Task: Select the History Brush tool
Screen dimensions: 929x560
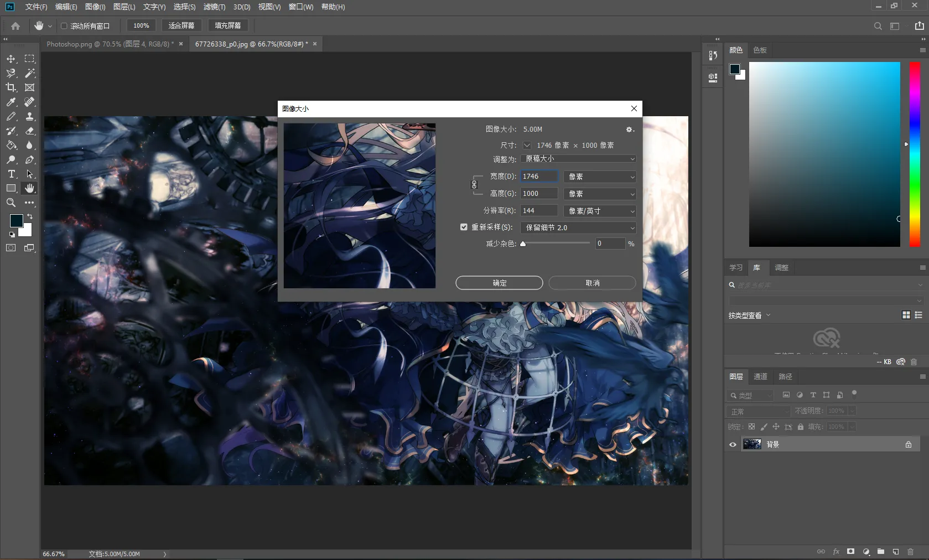Action: [x=11, y=131]
